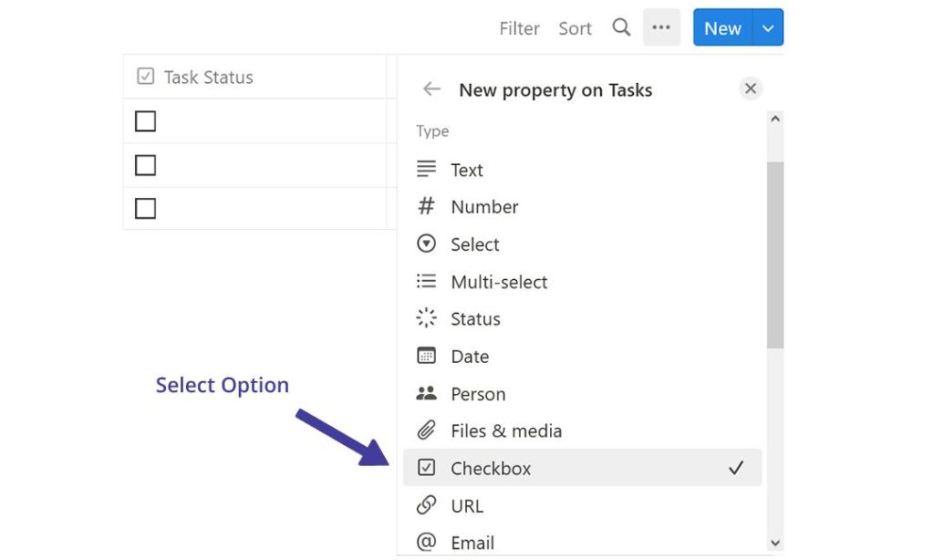Click the blue New button

pyautogui.click(x=721, y=27)
